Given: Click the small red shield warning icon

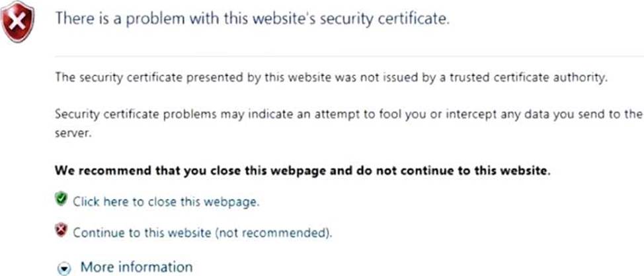Looking at the screenshot, I should point(61,230).
